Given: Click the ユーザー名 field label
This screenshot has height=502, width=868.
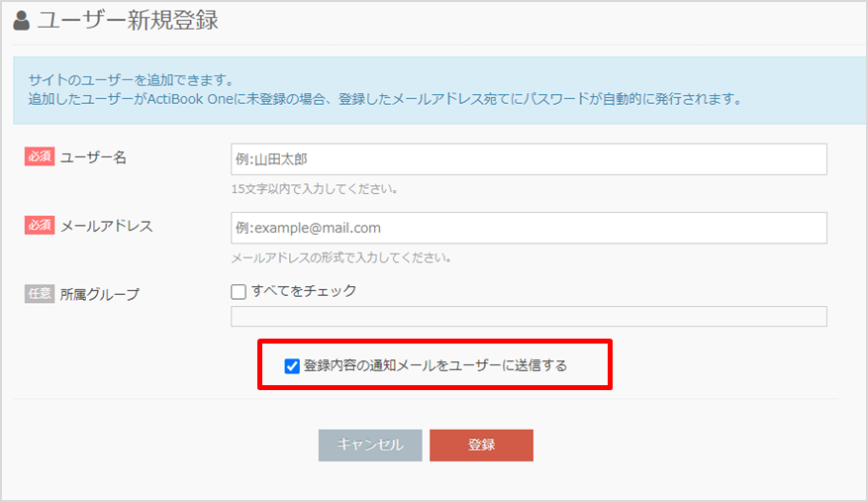Looking at the screenshot, I should (x=93, y=157).
